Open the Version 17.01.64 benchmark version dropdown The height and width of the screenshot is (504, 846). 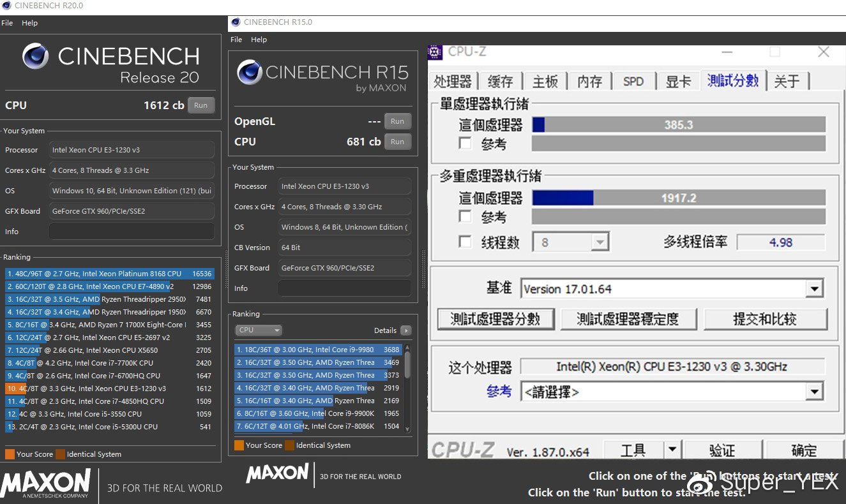[815, 288]
